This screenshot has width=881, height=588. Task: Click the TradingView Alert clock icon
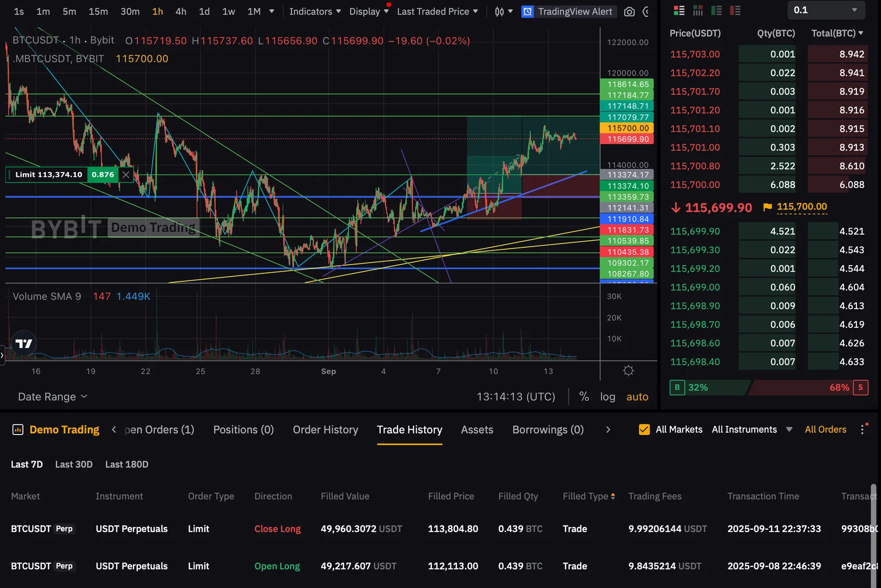pos(527,11)
